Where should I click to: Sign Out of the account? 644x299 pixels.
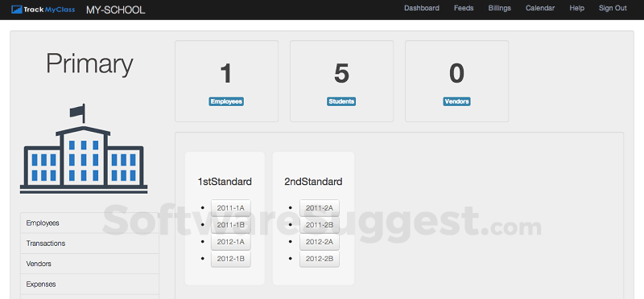click(613, 8)
